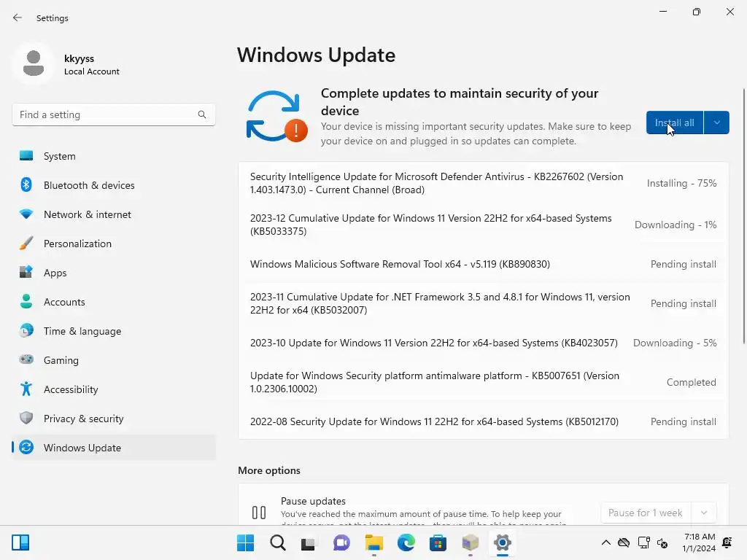747x560 pixels.
Task: Click the 2023-12 Cumulative Update KB5033375 row
Action: [x=483, y=225]
